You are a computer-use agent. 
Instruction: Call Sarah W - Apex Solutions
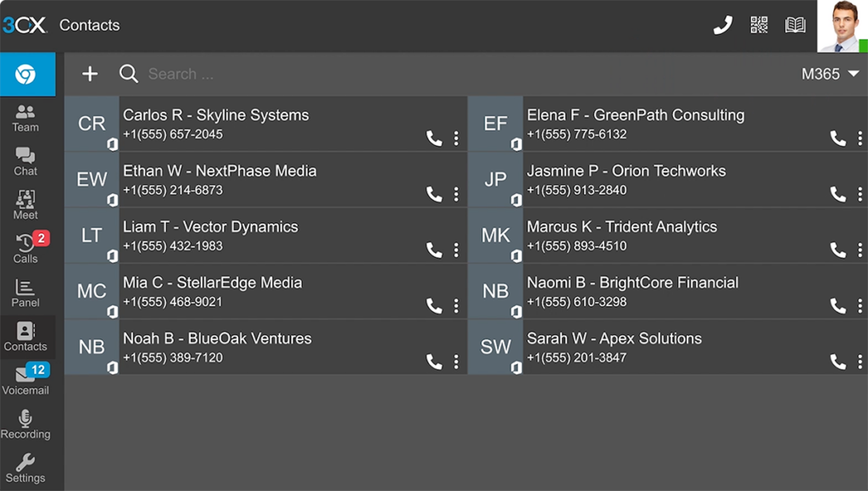coord(837,362)
